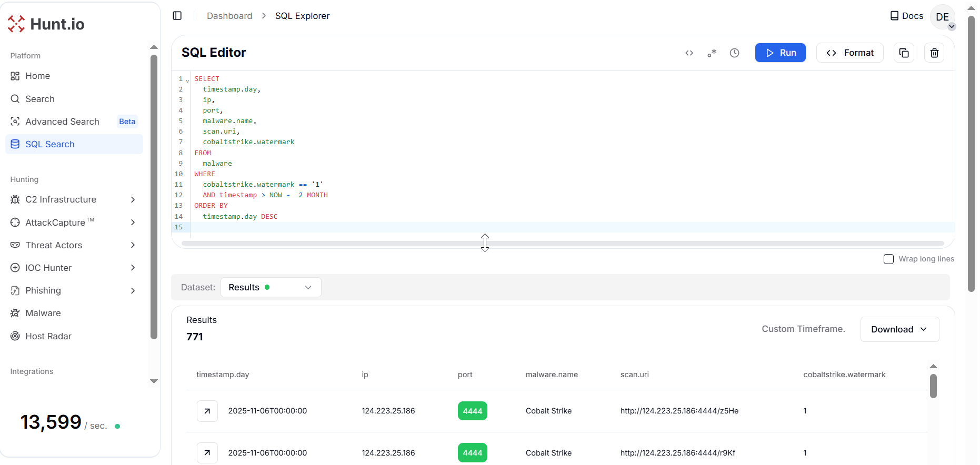980x465 pixels.
Task: Click URL http://124.223.25.186:4444/r9Kf
Action: tap(678, 453)
